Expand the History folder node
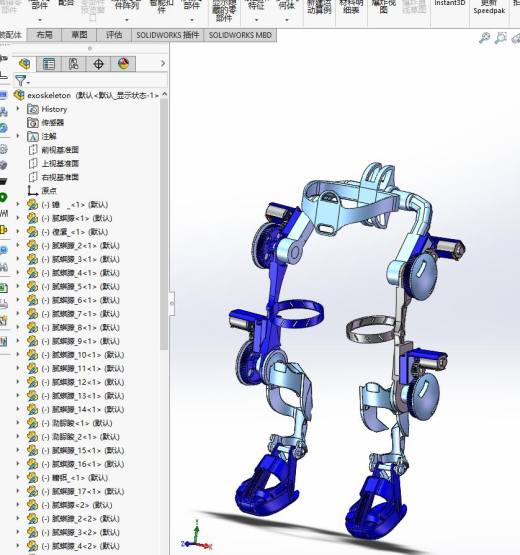Viewport: 520px width, 555px height. coord(18,109)
